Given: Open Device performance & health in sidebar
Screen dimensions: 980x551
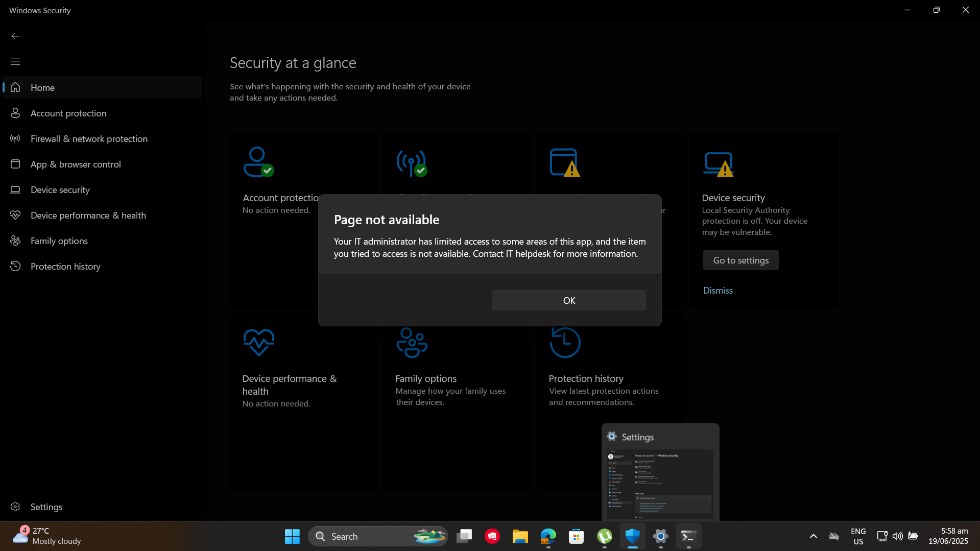Looking at the screenshot, I should pyautogui.click(x=102, y=215).
